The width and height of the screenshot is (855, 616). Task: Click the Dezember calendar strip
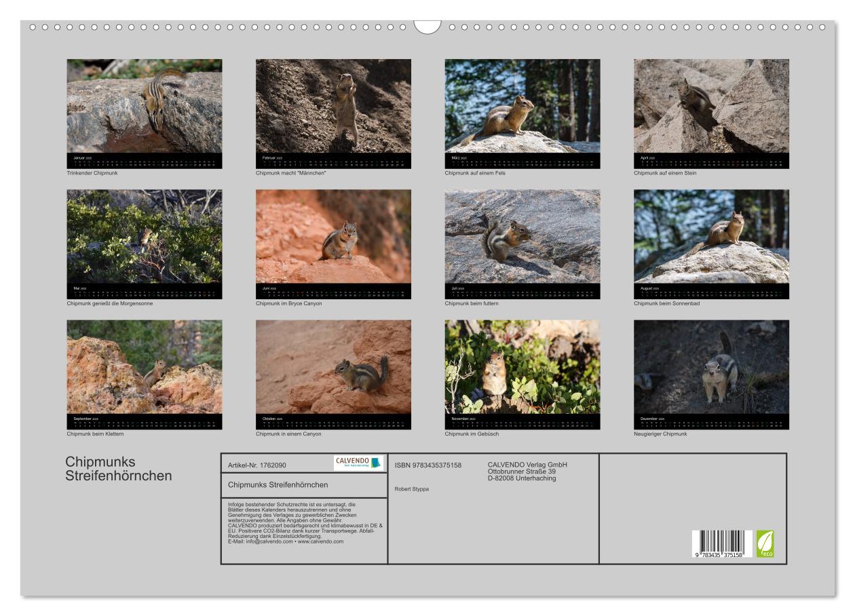pyautogui.click(x=711, y=422)
